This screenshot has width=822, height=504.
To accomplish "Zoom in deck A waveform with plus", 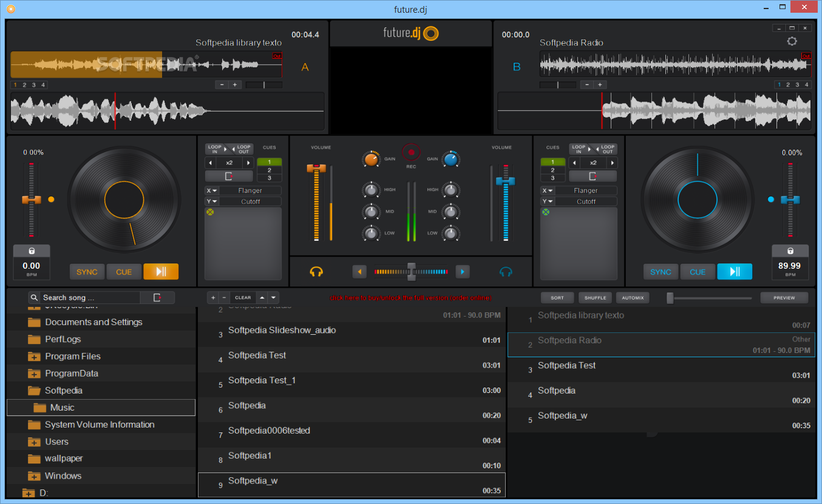I will tap(235, 84).
